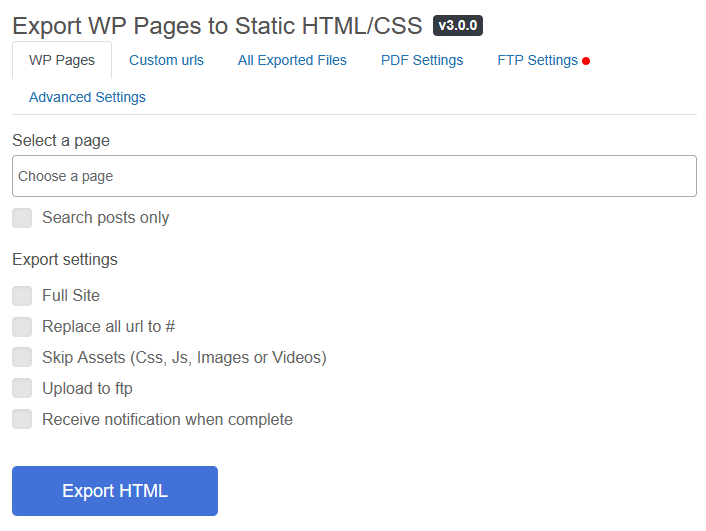The image size is (706, 531).
Task: Click the v3.0.0 version badge
Action: (x=458, y=25)
